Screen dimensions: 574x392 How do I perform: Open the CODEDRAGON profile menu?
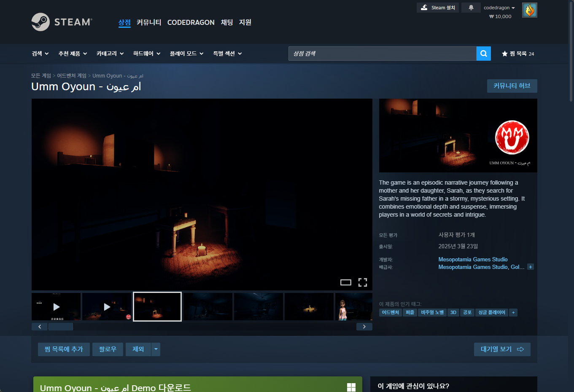point(191,22)
